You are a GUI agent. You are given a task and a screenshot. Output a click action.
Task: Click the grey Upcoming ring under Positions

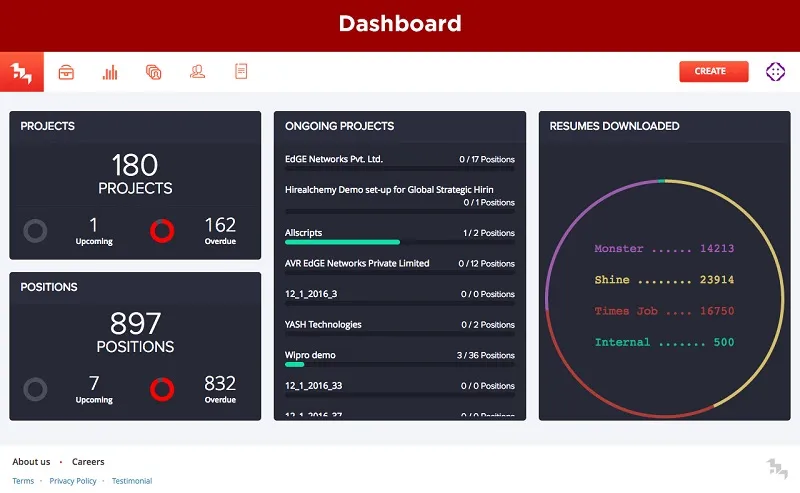35,390
